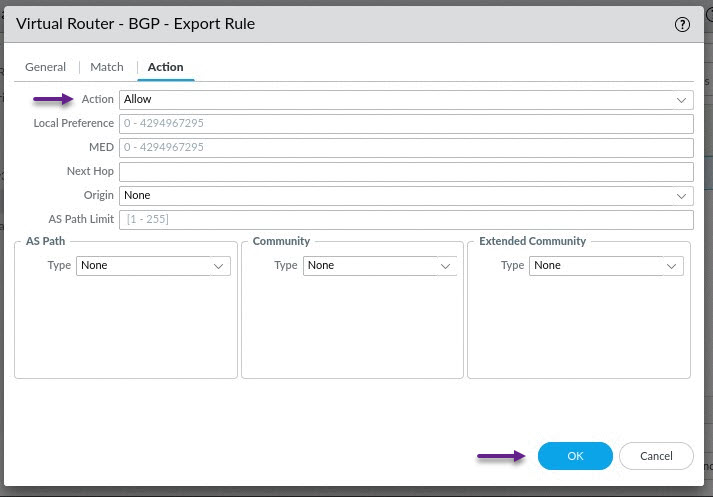Click the AS Path Type chevron arrow
This screenshot has height=497, width=713.
pos(218,266)
